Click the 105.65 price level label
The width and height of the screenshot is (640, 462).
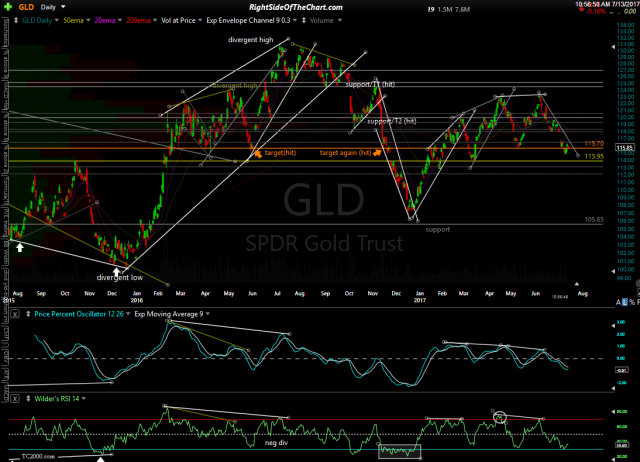tap(594, 220)
